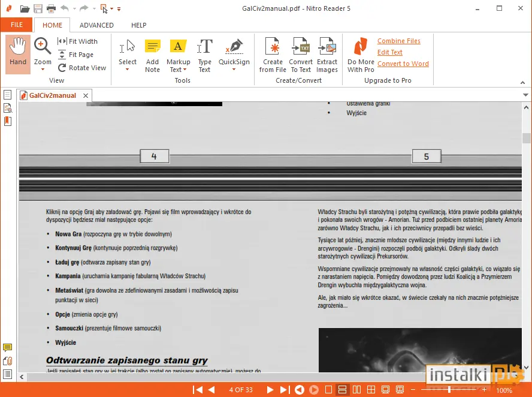
Task: Open the Edit Text link
Action: pyautogui.click(x=390, y=52)
